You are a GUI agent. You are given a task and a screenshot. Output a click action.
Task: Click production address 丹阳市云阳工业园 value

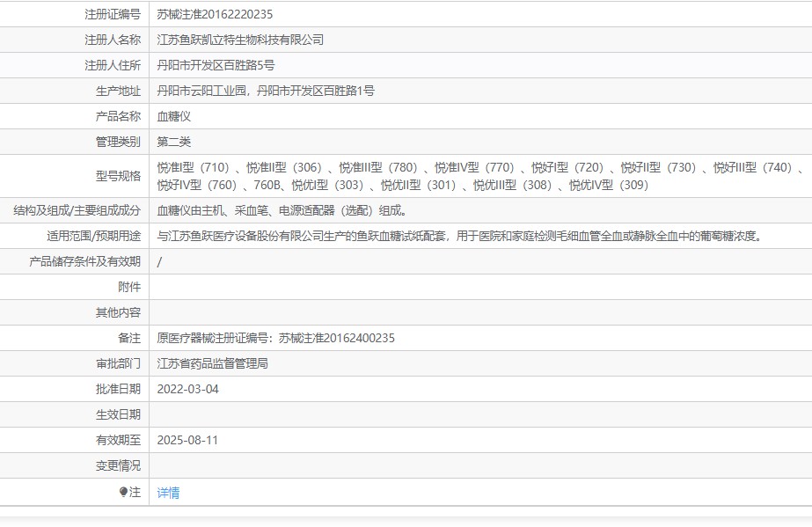[266, 91]
